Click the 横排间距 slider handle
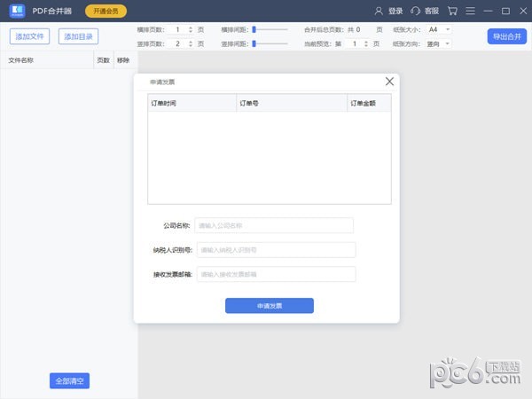The image size is (532, 399). (254, 30)
